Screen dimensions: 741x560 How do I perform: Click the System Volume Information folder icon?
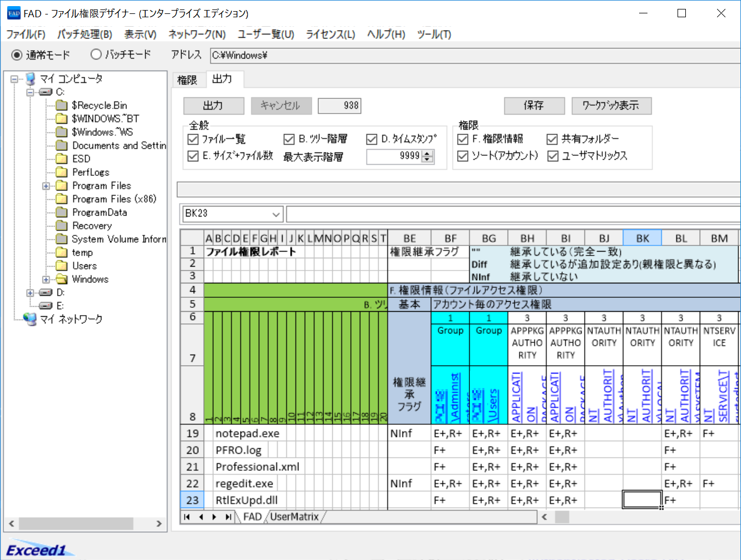(x=62, y=239)
